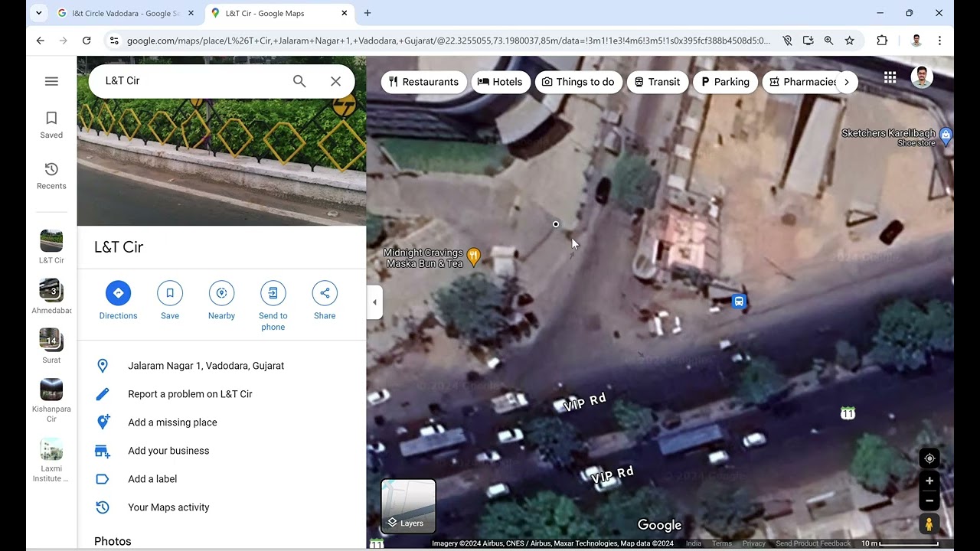The width and height of the screenshot is (980, 551).
Task: Click the address bar URL
Action: tap(448, 41)
